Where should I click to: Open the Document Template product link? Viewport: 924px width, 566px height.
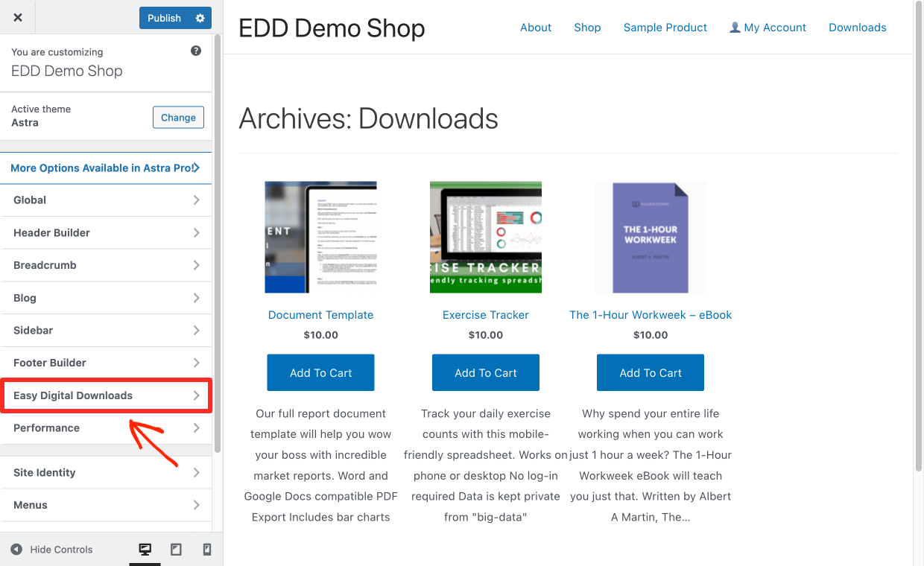(320, 315)
